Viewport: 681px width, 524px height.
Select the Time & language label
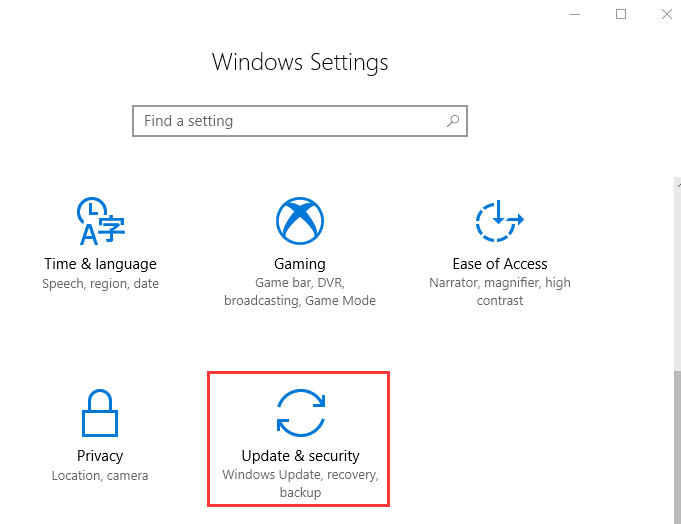100,264
